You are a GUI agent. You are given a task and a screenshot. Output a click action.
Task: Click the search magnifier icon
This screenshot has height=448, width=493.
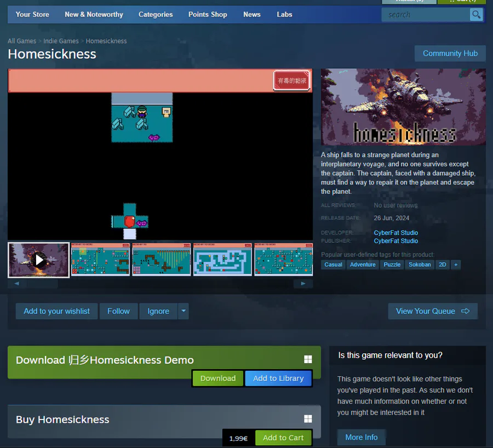pos(476,14)
